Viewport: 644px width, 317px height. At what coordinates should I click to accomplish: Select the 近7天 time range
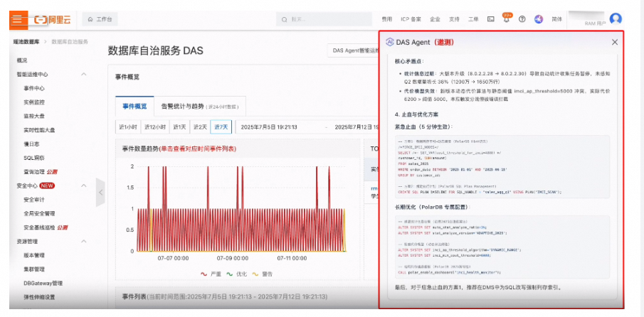[x=221, y=127]
